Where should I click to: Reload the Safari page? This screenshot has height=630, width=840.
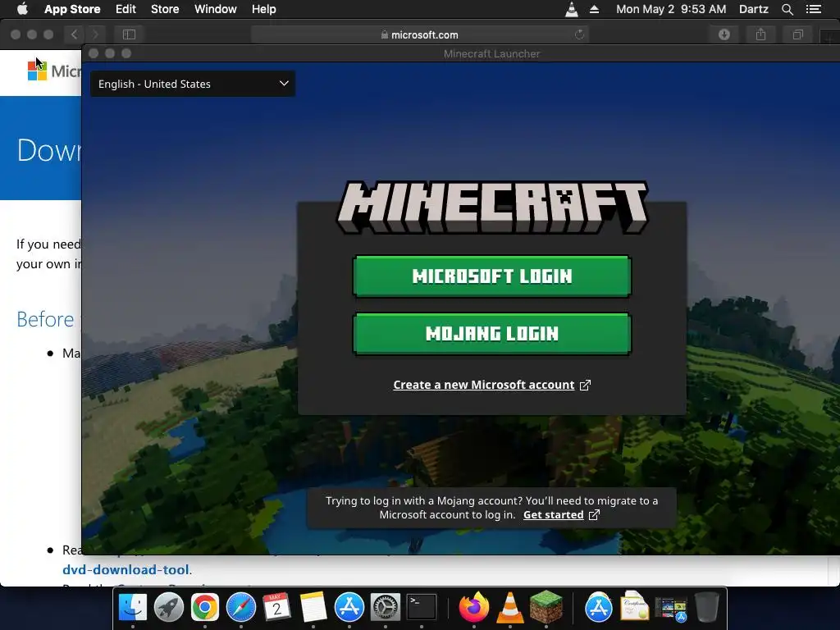[x=579, y=34]
